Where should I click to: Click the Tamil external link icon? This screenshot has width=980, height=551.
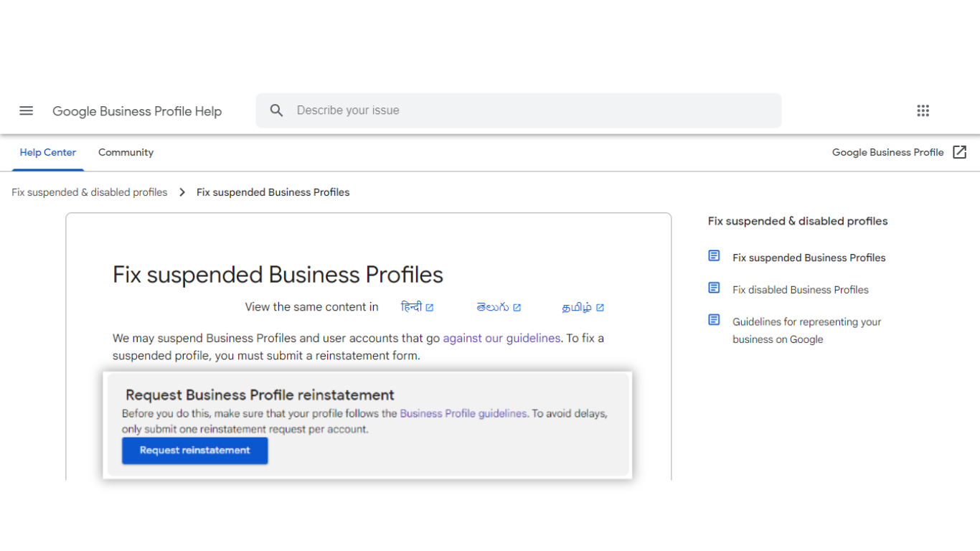(x=600, y=308)
